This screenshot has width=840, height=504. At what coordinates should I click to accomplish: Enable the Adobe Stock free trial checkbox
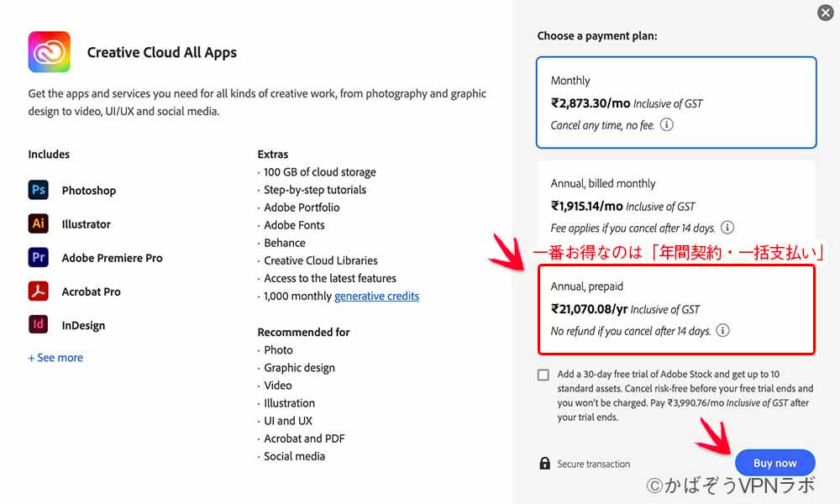543,375
